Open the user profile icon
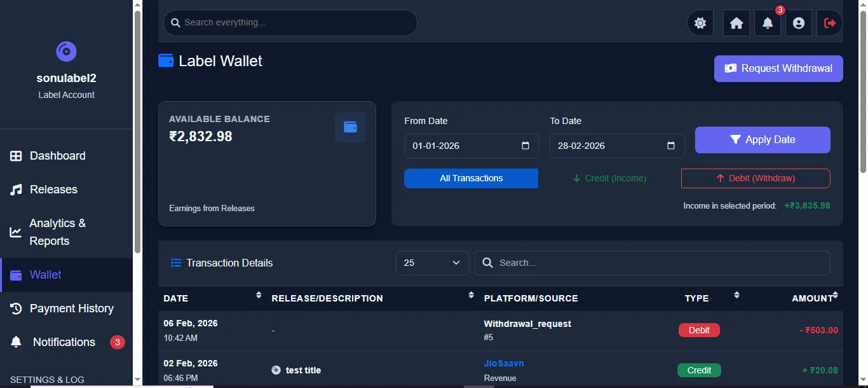Viewport: 868px width, 388px height. pos(799,23)
